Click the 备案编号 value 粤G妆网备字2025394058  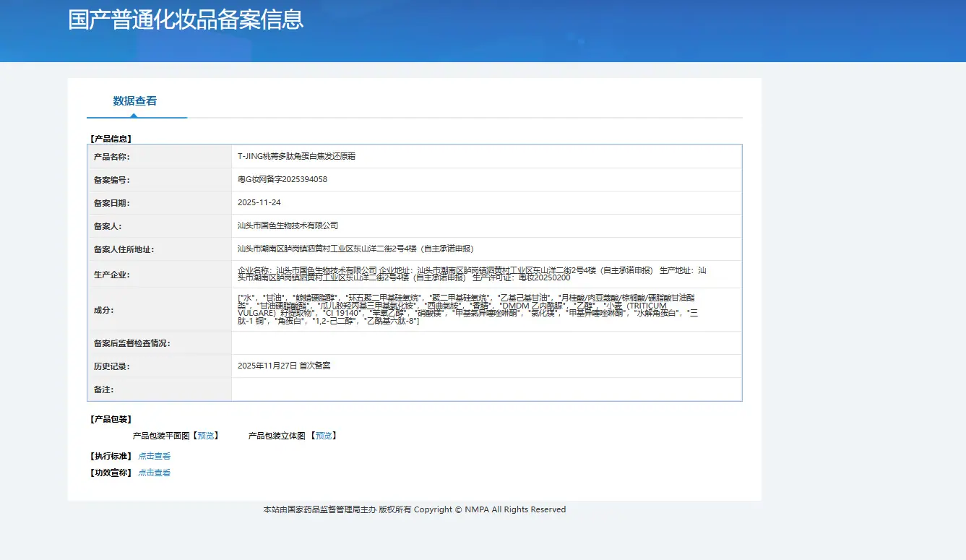283,179
